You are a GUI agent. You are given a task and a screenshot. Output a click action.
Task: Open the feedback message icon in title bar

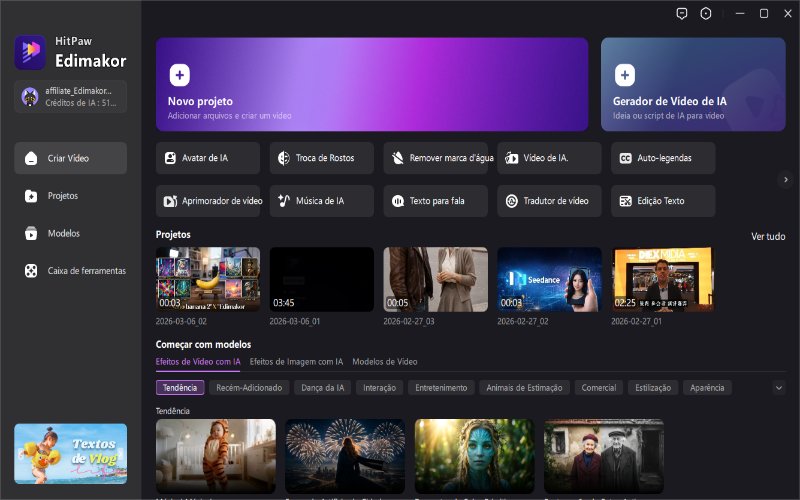(x=682, y=14)
